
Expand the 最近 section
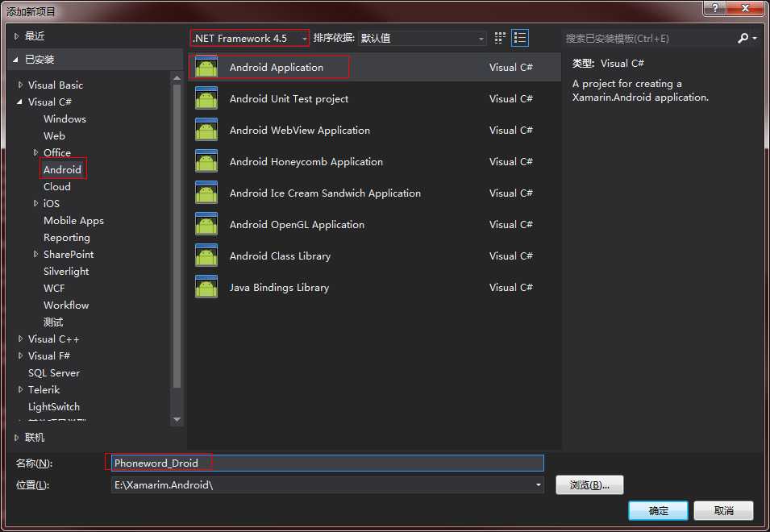(16, 36)
